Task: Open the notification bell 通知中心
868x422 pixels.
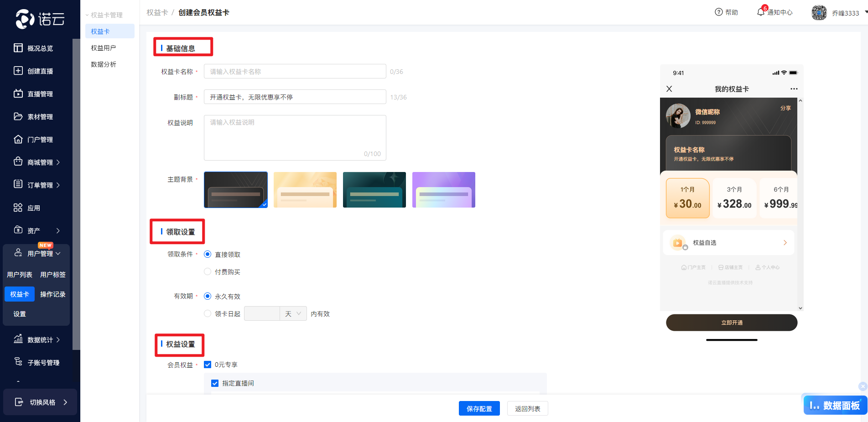Action: point(760,12)
